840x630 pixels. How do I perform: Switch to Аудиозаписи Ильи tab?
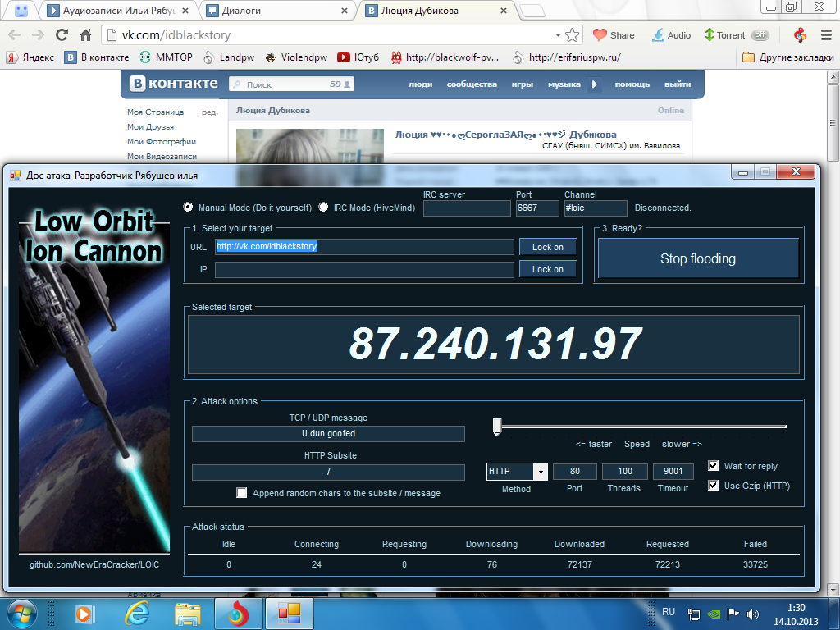click(x=120, y=11)
